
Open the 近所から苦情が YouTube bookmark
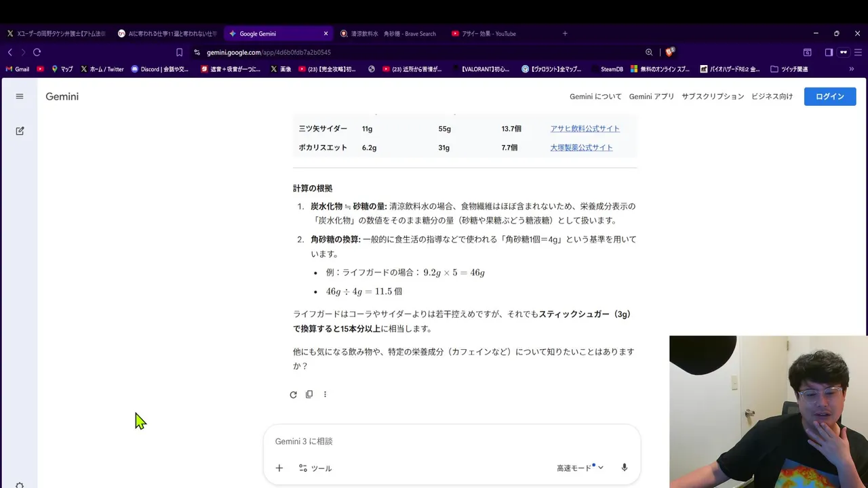pyautogui.click(x=412, y=69)
